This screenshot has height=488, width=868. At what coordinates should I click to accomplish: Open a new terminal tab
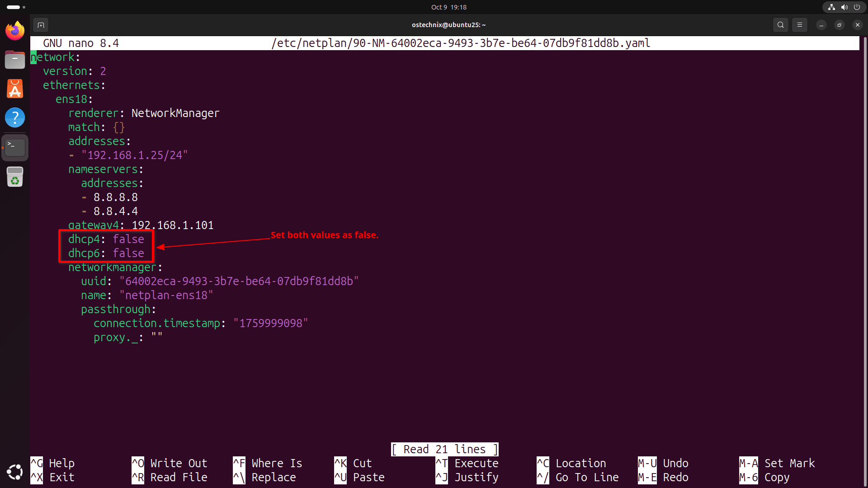(x=41, y=25)
